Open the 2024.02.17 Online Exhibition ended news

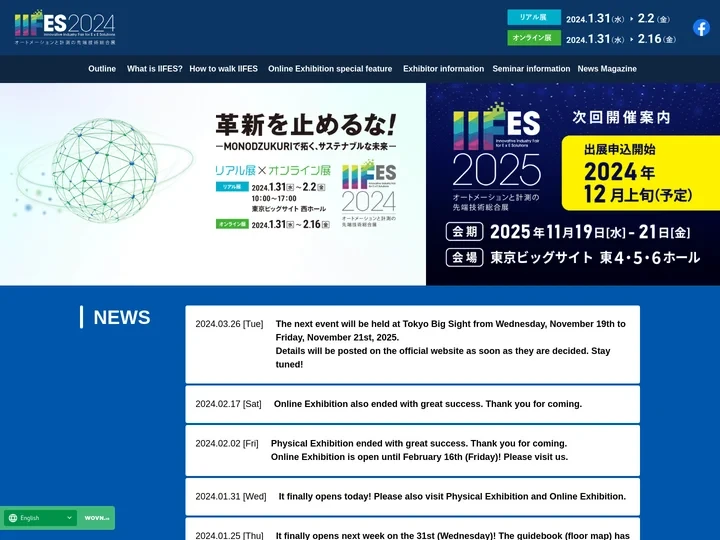[412, 404]
